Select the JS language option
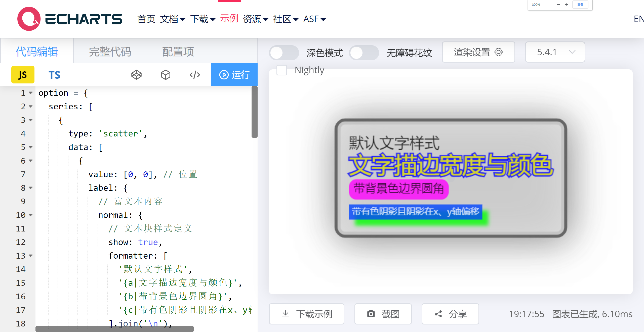This screenshot has height=332, width=644. 23,75
